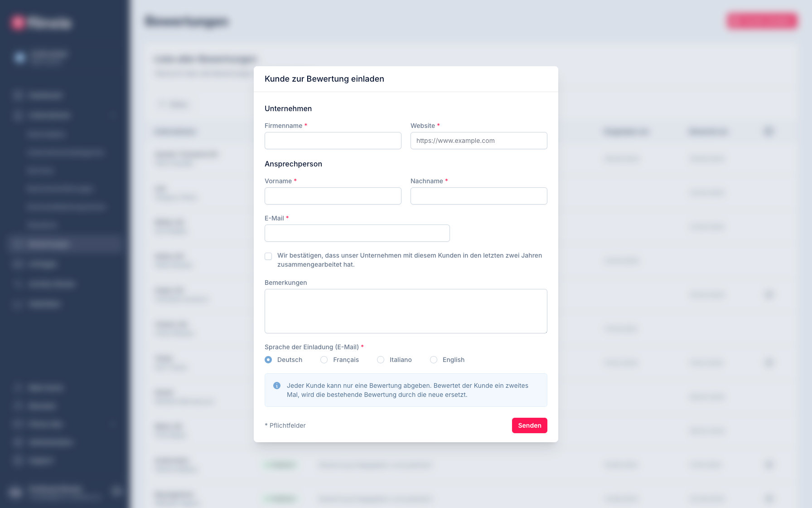Click into the Website URL field
The image size is (812, 508).
pos(478,141)
